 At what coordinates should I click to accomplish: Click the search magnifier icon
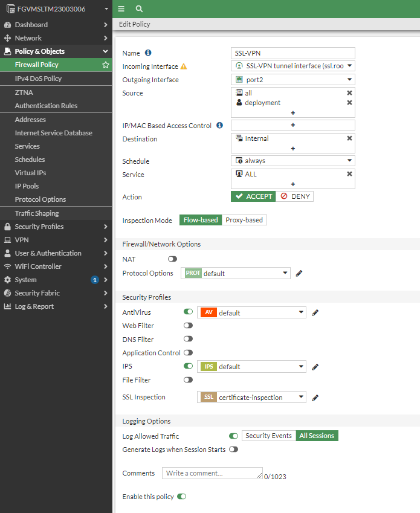[139, 9]
